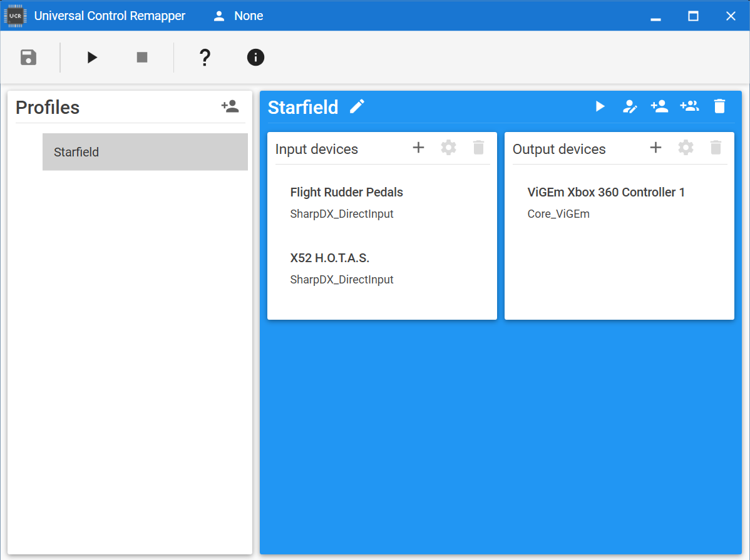This screenshot has height=560, width=750.
Task: Click the Starfield profile title heading
Action: coord(303,107)
